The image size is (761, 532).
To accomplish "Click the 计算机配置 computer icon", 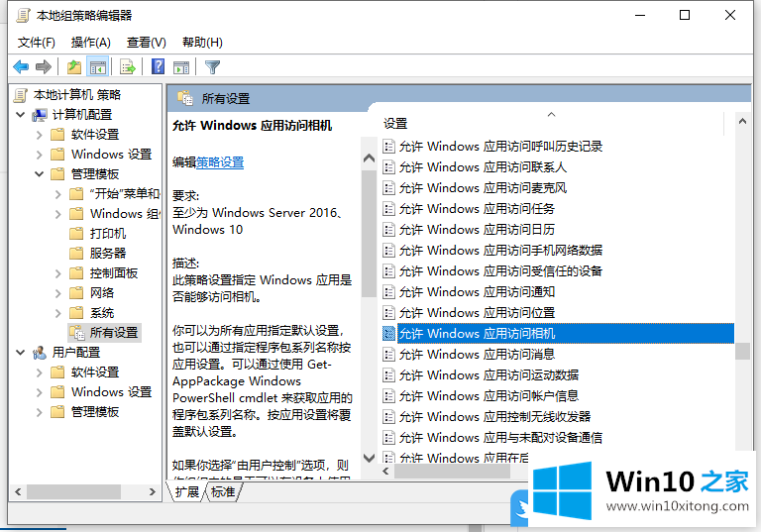I will 40,115.
